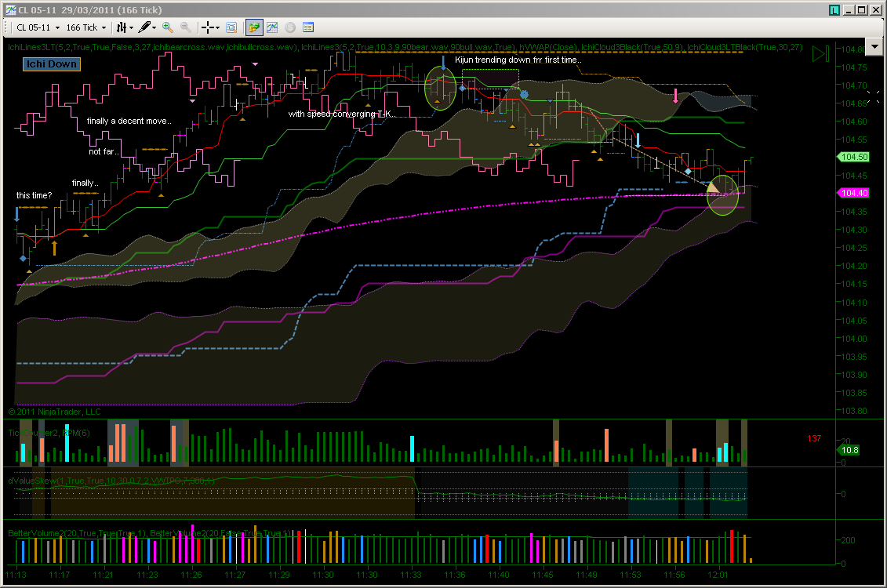Open the chart style bars icon

click(x=122, y=27)
